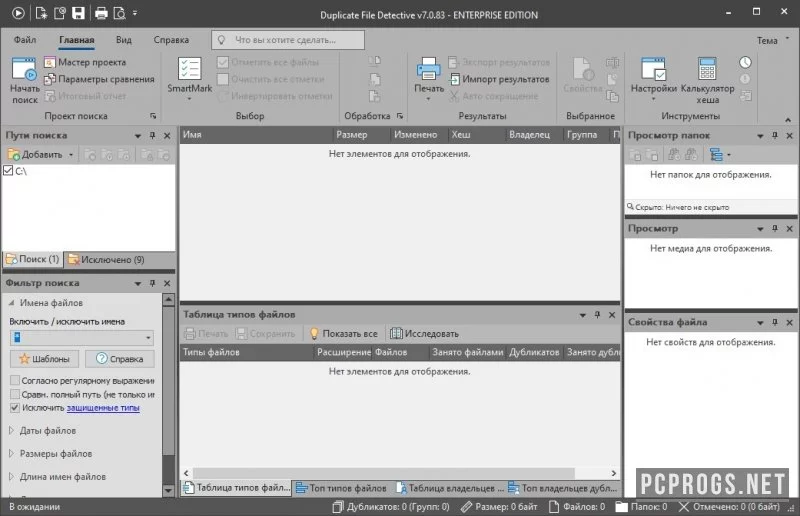This screenshot has width=800, height=516.
Task: Pin the Таблица типов файлов panel
Action: [x=597, y=315]
